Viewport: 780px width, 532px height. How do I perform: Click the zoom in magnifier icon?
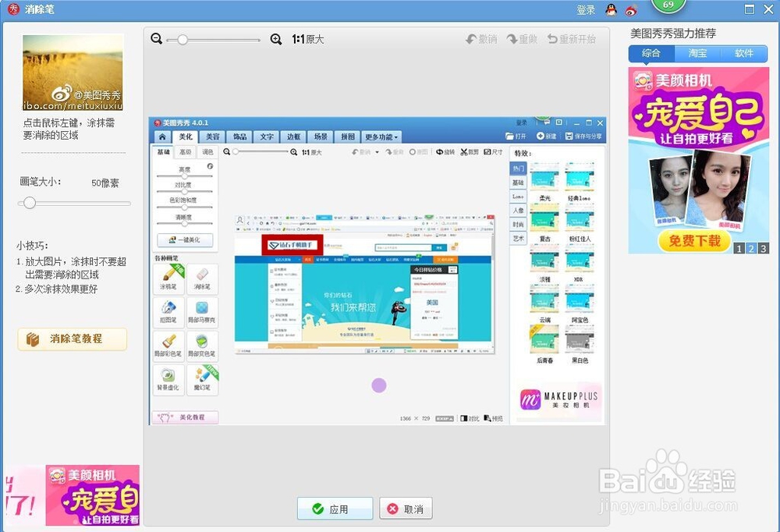pos(276,39)
